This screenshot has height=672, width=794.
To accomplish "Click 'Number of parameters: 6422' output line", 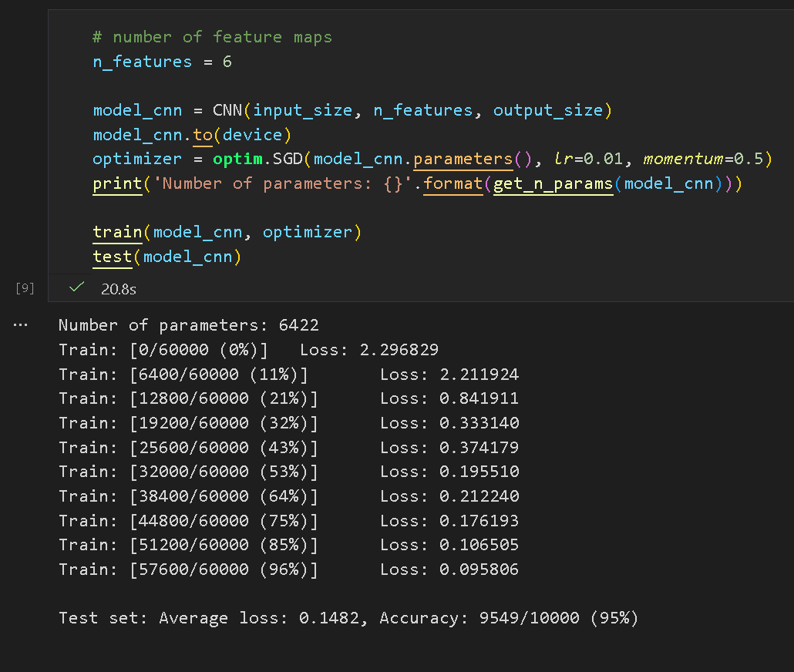I will (x=189, y=325).
